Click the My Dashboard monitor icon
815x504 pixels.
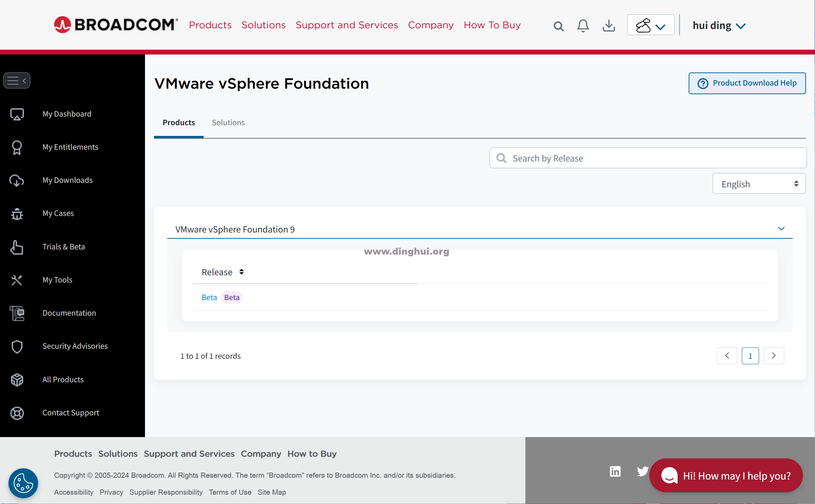(x=17, y=114)
